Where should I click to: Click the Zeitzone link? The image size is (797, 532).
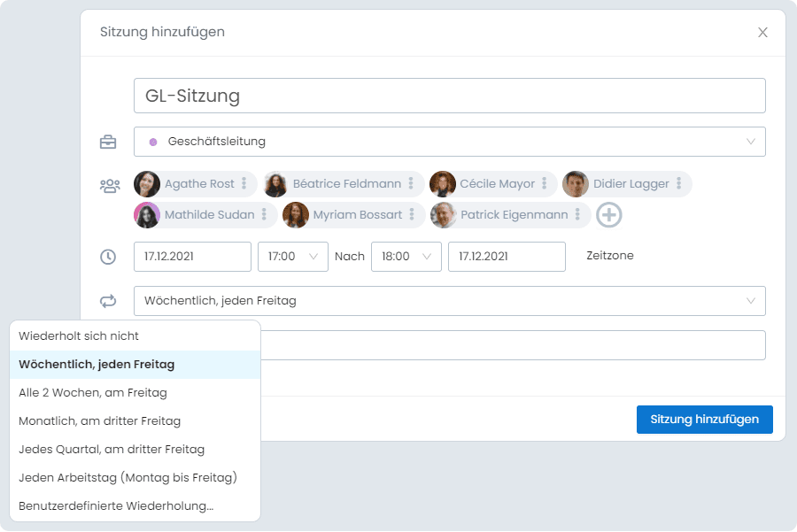610,256
